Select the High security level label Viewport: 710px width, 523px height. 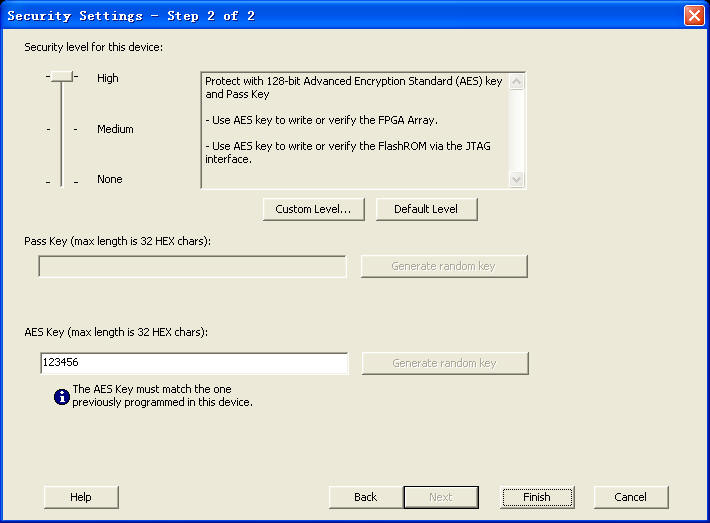point(108,78)
